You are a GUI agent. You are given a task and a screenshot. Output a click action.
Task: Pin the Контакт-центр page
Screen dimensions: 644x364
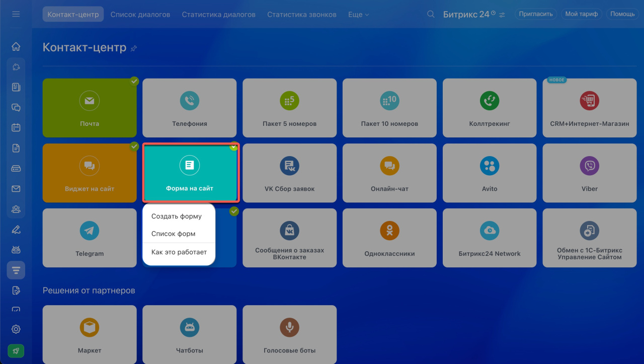point(134,48)
